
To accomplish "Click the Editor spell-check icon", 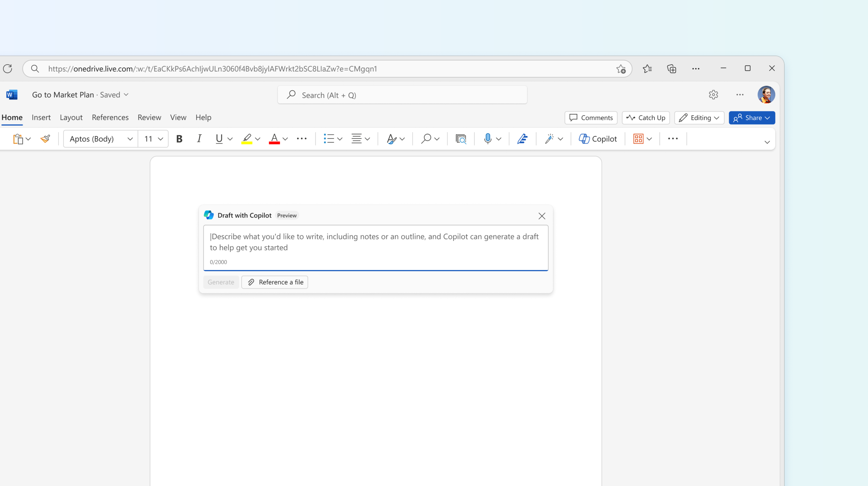I will pos(522,139).
